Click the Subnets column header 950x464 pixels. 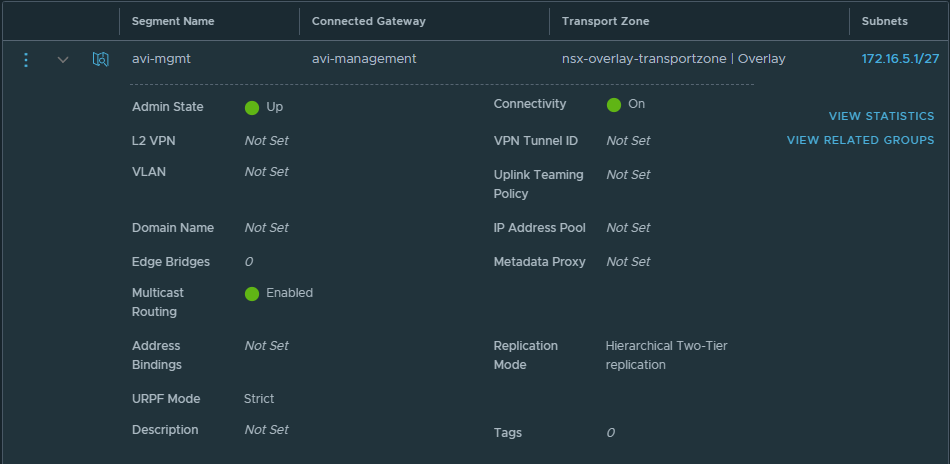click(x=884, y=21)
